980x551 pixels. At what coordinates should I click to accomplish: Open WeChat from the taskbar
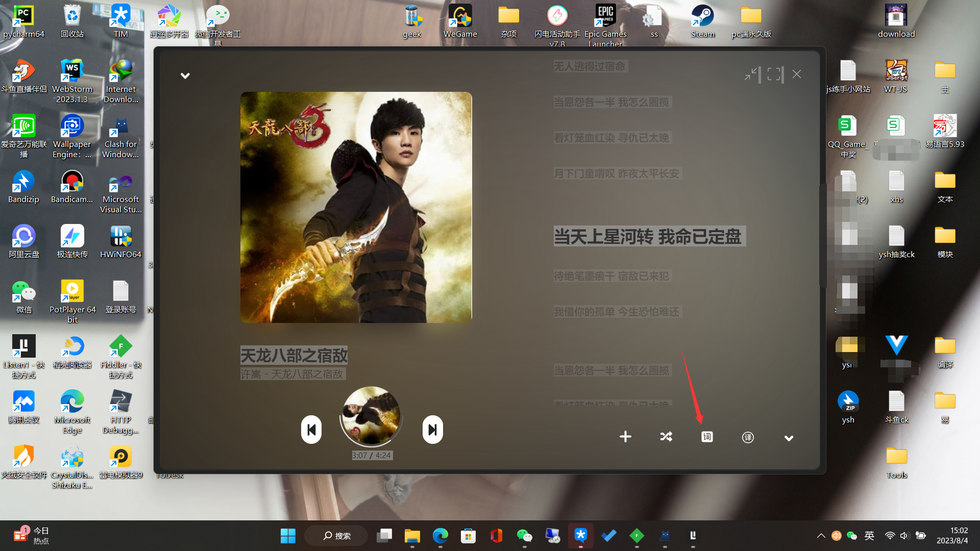[x=524, y=536]
